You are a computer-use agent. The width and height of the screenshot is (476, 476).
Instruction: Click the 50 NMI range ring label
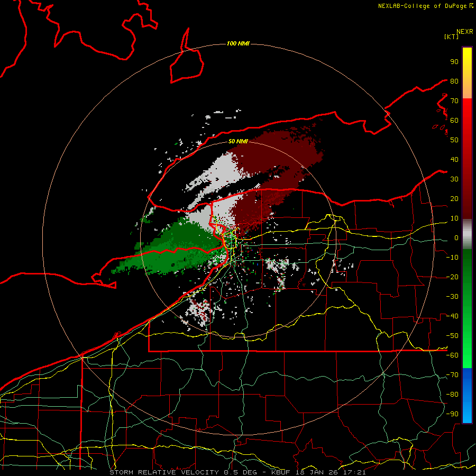tap(238, 141)
